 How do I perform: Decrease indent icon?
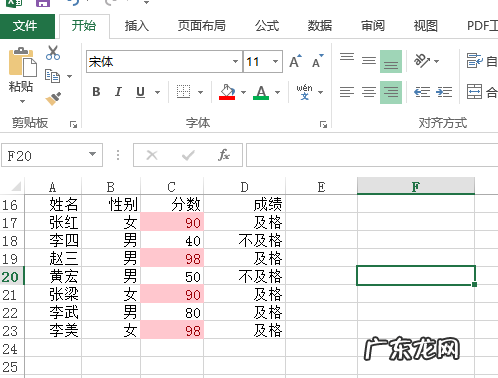coord(422,92)
